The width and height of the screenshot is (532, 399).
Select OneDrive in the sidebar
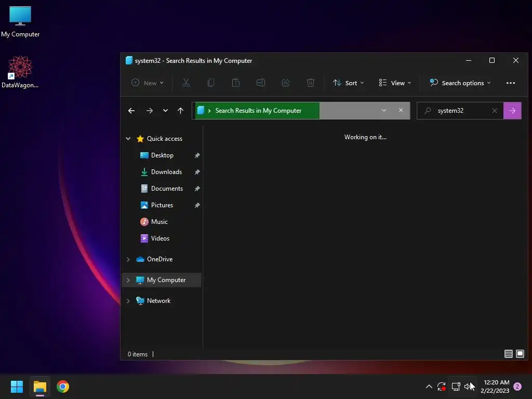(159, 259)
